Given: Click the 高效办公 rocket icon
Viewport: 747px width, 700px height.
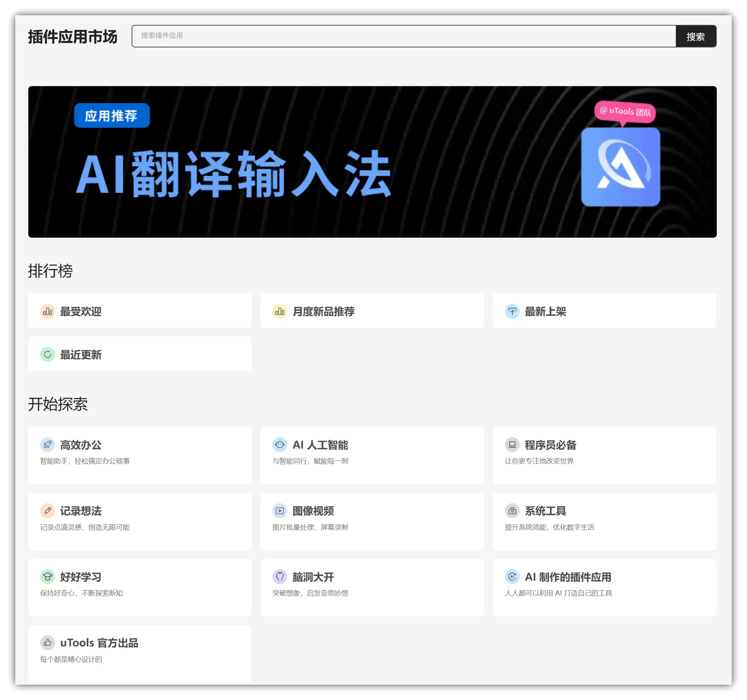Looking at the screenshot, I should pos(47,445).
